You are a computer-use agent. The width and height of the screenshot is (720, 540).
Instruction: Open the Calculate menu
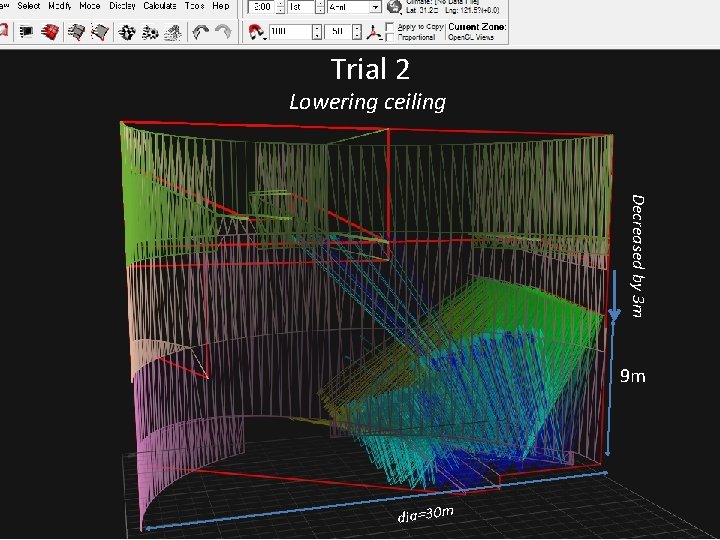160,6
